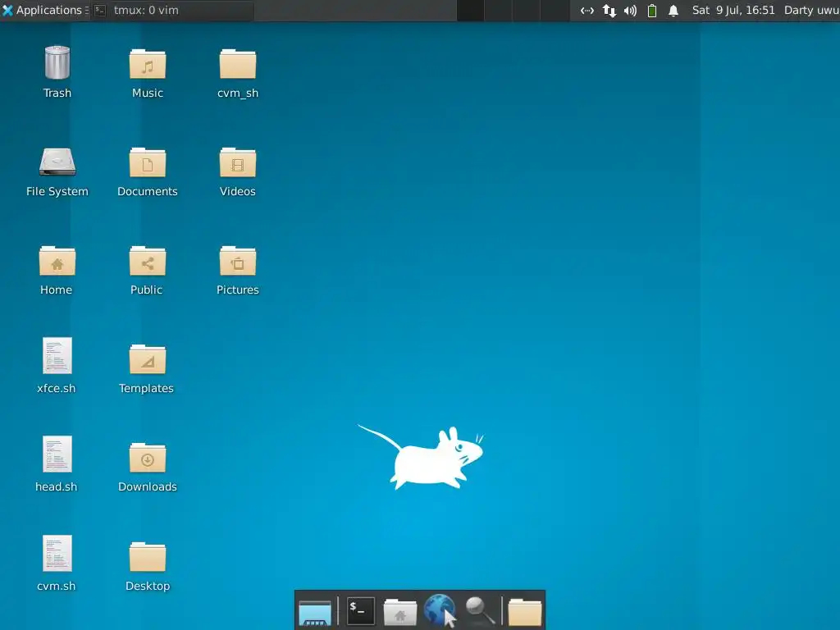Image resolution: width=840 pixels, height=630 pixels.
Task: Launch Terminal Emulator from bottom dock
Action: [x=361, y=610]
